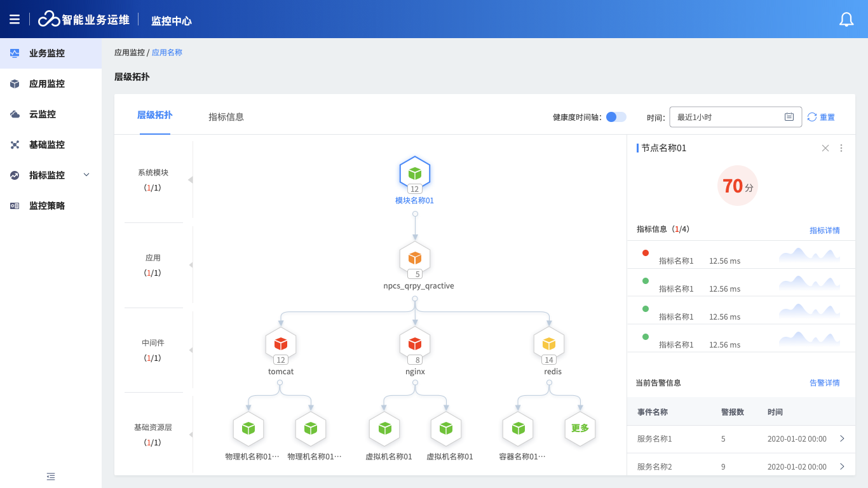Select the nginx middleware node
Viewport: 868px width, 488px height.
click(415, 344)
